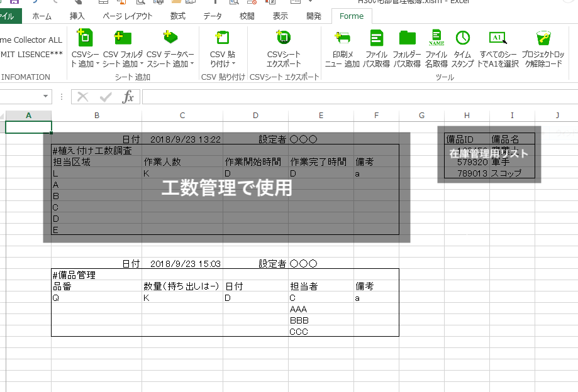The width and height of the screenshot is (578, 392).
Task: Select column H header
Action: (x=467, y=116)
